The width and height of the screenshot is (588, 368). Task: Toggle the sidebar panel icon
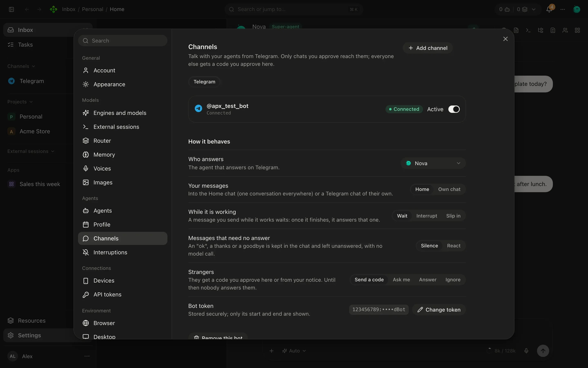pos(11,9)
